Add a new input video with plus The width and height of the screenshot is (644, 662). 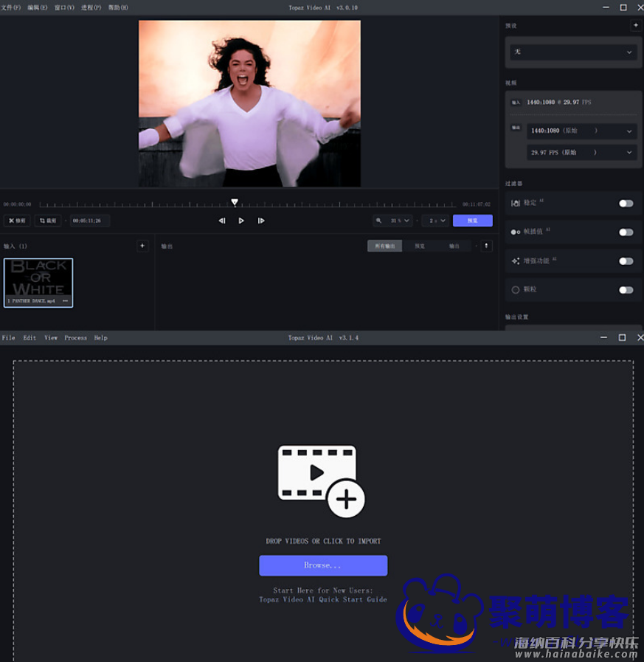tap(142, 246)
